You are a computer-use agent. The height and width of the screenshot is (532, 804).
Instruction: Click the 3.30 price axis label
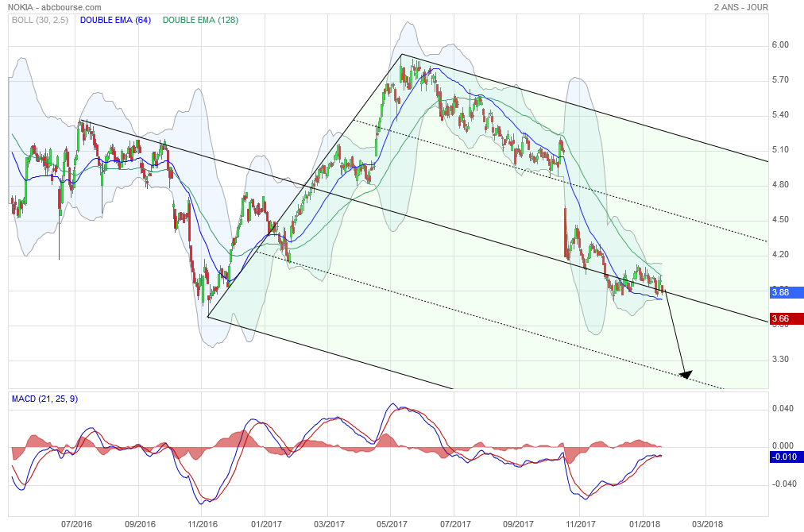click(780, 359)
